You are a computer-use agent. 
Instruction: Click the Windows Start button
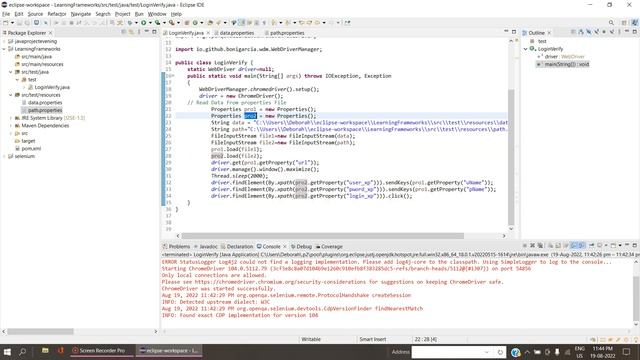click(x=7, y=351)
